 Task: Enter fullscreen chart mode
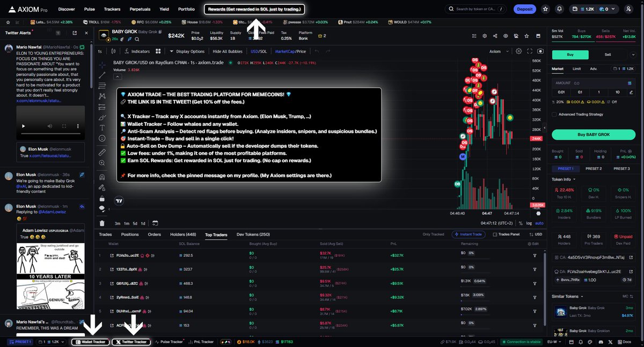pos(530,51)
